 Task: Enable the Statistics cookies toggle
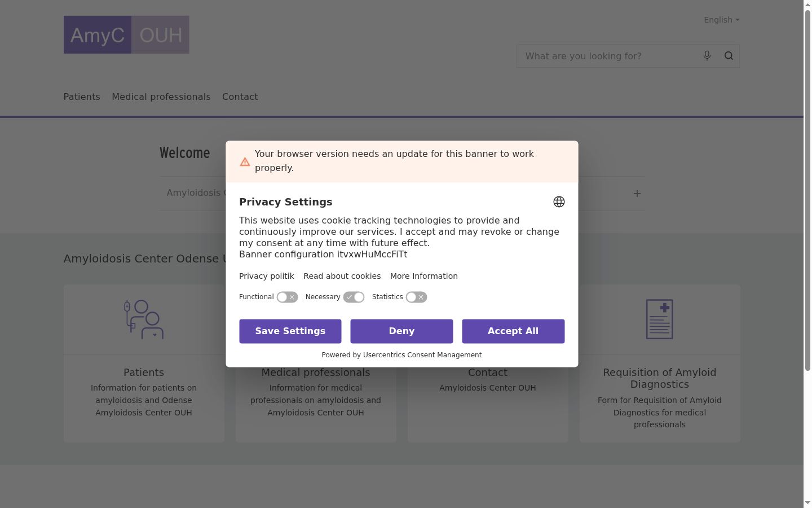point(416,297)
